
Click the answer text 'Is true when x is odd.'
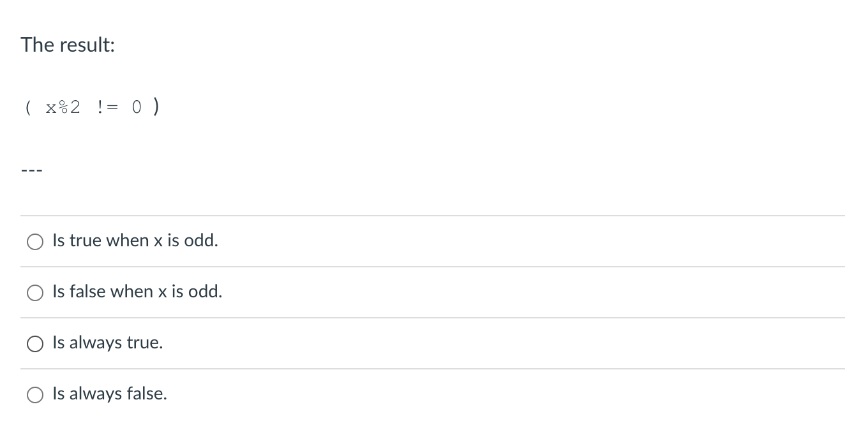point(135,241)
